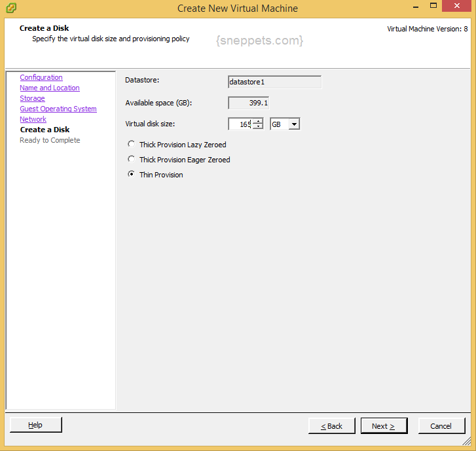The width and height of the screenshot is (476, 451).
Task: Select Thick Provision Lazy Zeroed option
Action: tap(131, 144)
